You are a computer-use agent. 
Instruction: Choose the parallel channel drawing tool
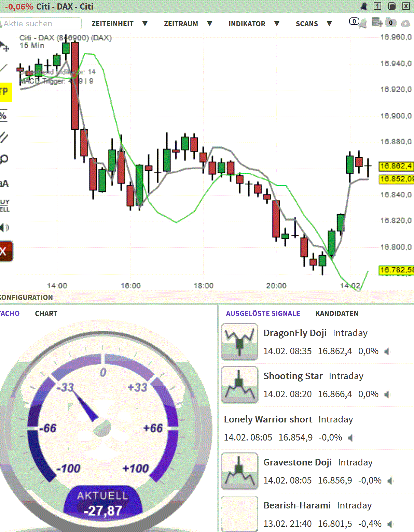(x=3, y=136)
